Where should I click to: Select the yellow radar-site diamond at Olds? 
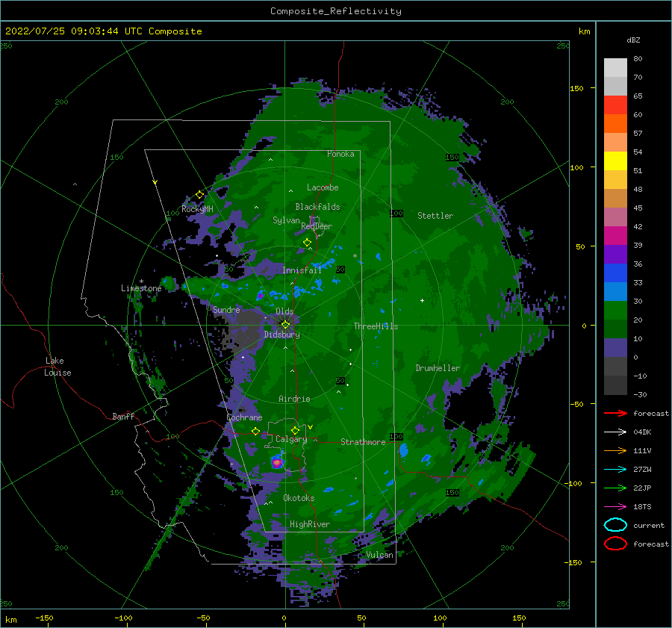(285, 325)
